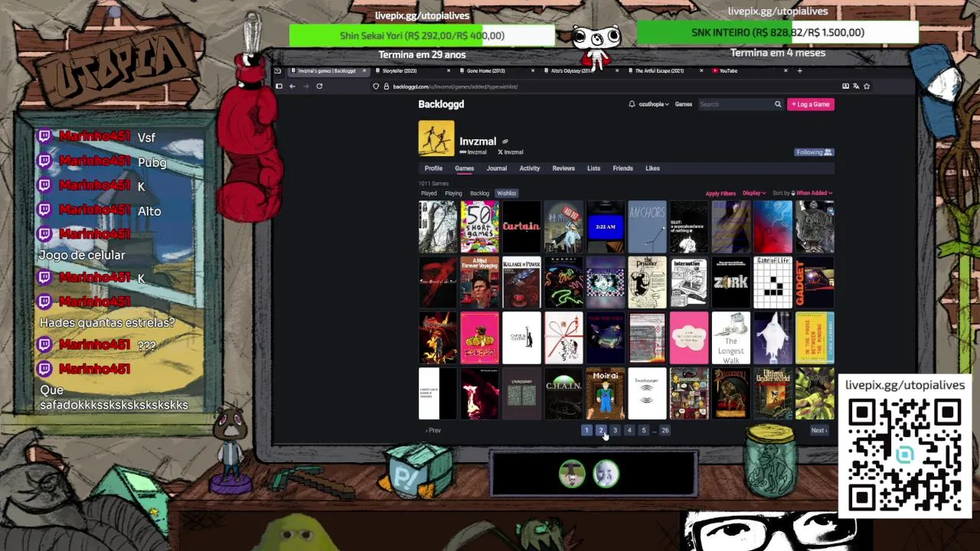The width and height of the screenshot is (980, 551).
Task: Click the browser back arrow
Action: tap(292, 86)
